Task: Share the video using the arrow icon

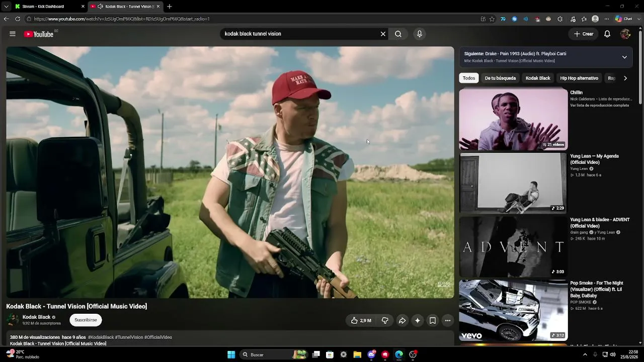Action: pyautogui.click(x=402, y=320)
